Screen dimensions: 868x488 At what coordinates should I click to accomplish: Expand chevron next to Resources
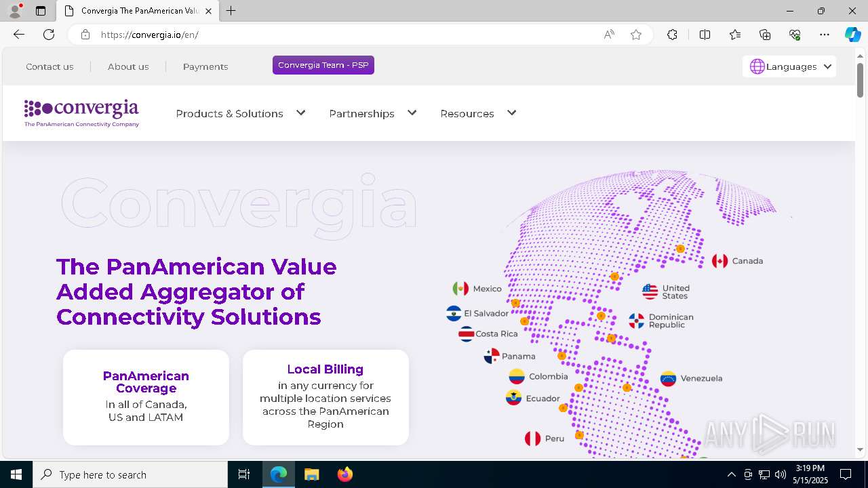tap(512, 113)
